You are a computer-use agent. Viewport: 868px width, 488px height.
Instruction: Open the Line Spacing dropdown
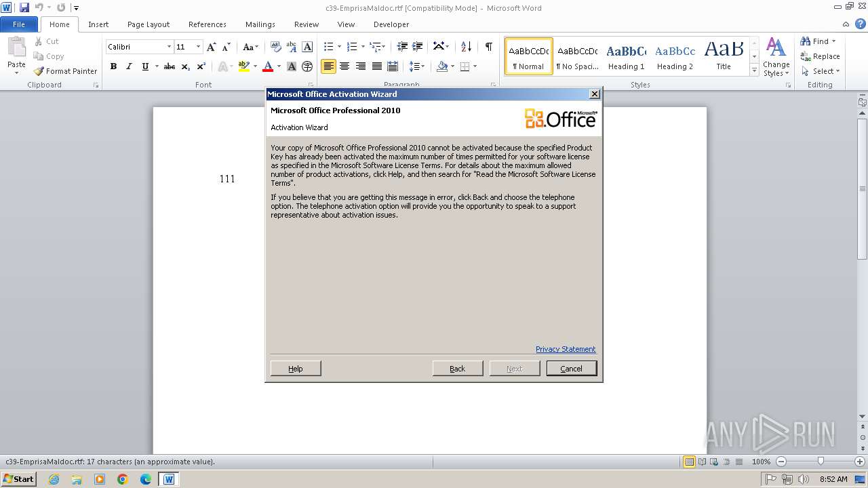click(418, 66)
